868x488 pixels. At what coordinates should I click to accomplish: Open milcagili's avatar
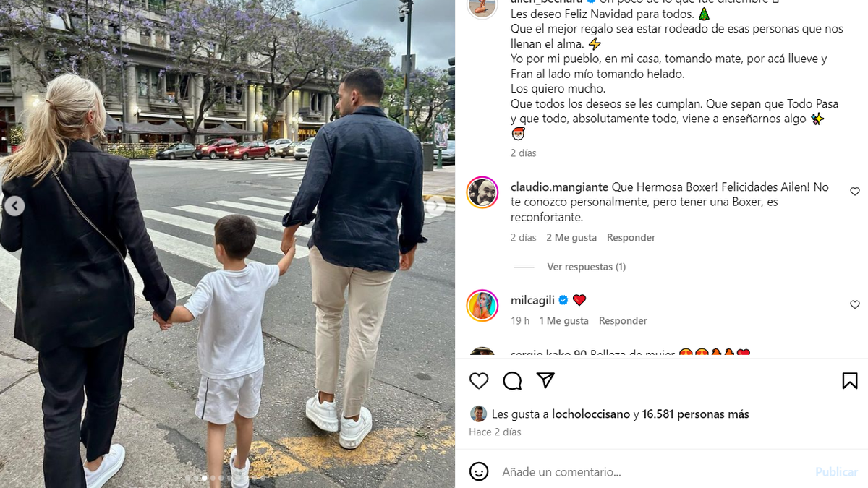482,305
